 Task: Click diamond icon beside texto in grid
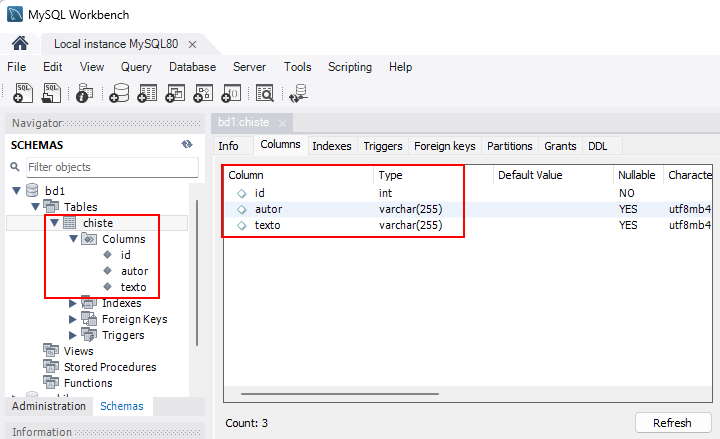tap(242, 225)
